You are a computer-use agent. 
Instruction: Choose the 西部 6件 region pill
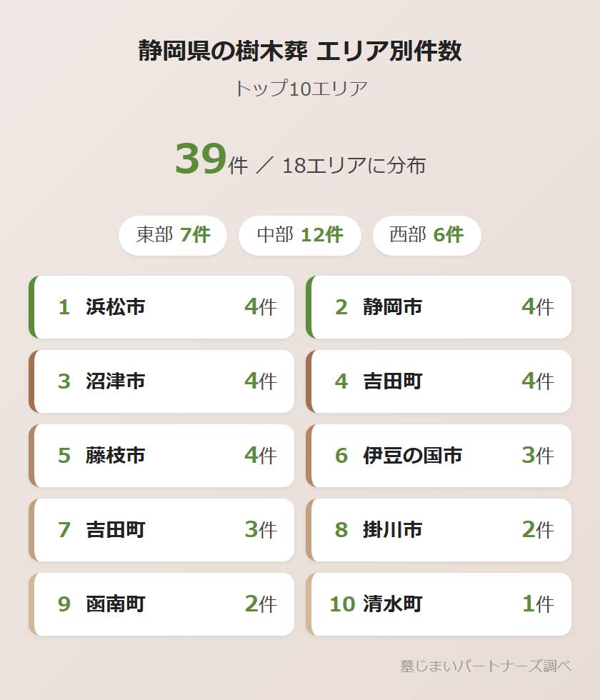pos(426,235)
